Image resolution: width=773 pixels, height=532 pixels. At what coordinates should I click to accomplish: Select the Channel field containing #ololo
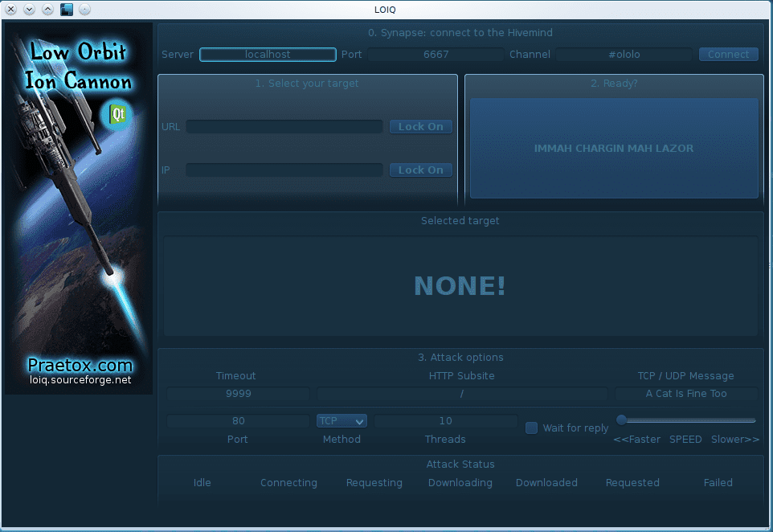pyautogui.click(x=624, y=55)
